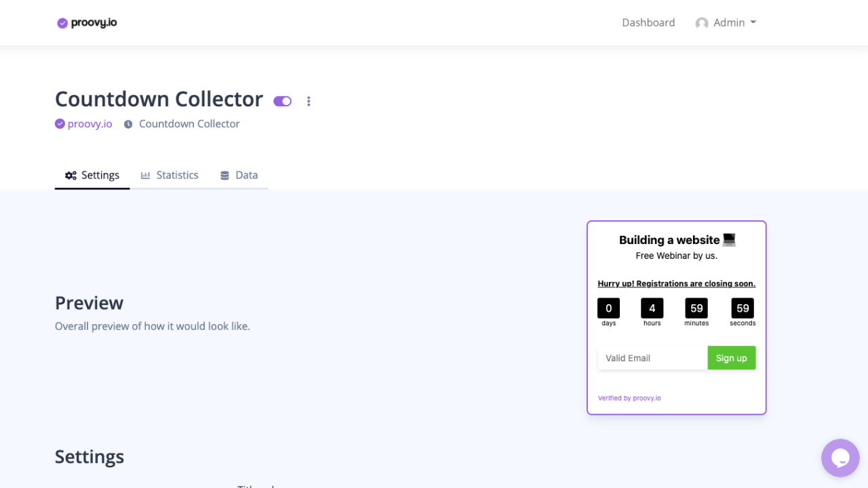Open the purple proovy.io campaign link

[90, 124]
